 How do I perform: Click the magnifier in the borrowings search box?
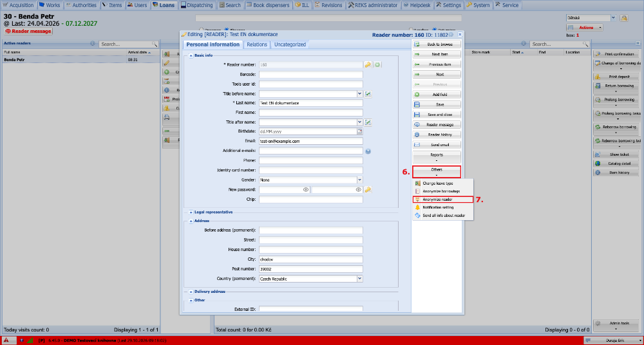tap(584, 44)
